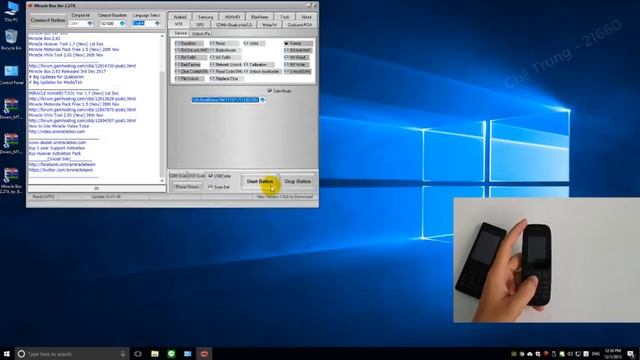Open the Control Panel desktop icon
This screenshot has width=640, height=360.
click(x=11, y=75)
